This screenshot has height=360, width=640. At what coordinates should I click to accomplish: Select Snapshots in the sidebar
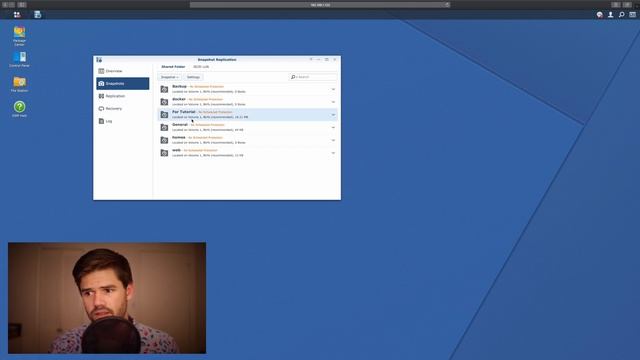[x=122, y=84]
